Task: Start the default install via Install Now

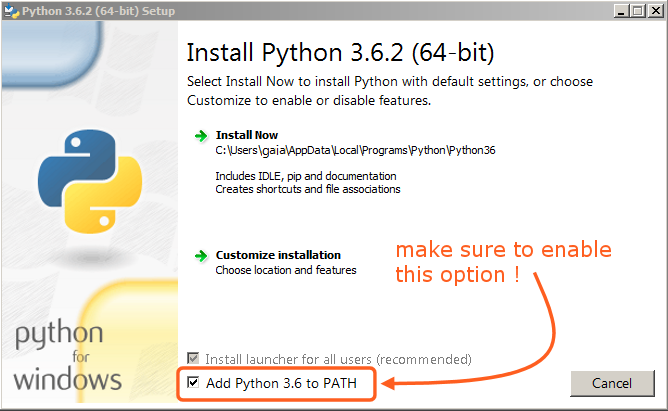Action: click(246, 135)
